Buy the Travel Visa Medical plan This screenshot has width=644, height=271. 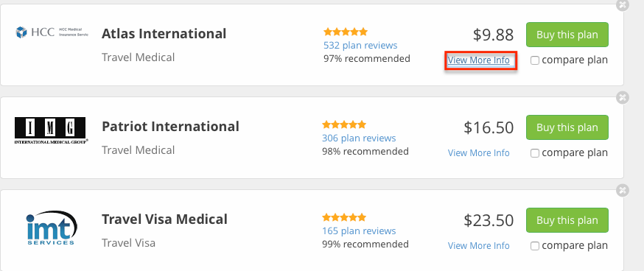(x=567, y=220)
